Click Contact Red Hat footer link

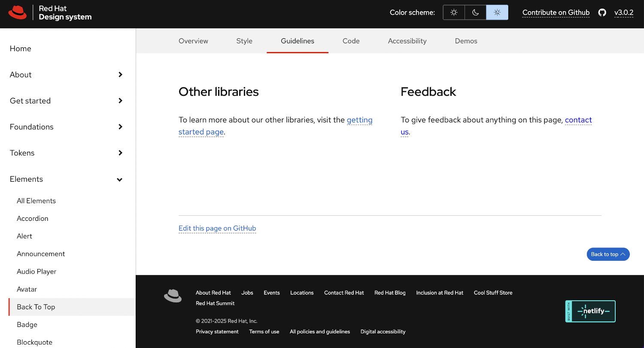(344, 293)
